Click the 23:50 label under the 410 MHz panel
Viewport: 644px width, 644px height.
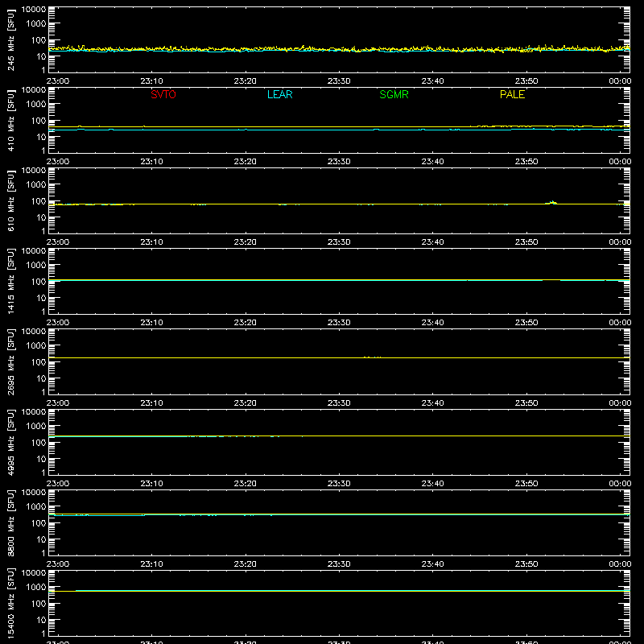pos(526,162)
